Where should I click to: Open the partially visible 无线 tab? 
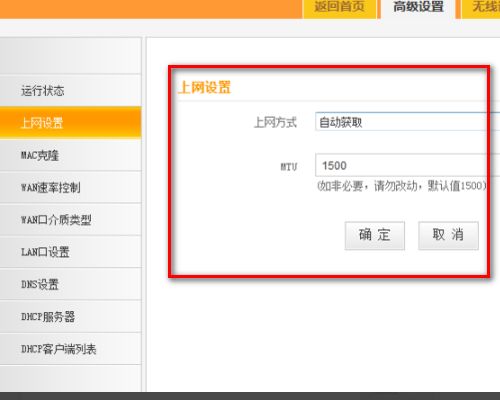481,8
